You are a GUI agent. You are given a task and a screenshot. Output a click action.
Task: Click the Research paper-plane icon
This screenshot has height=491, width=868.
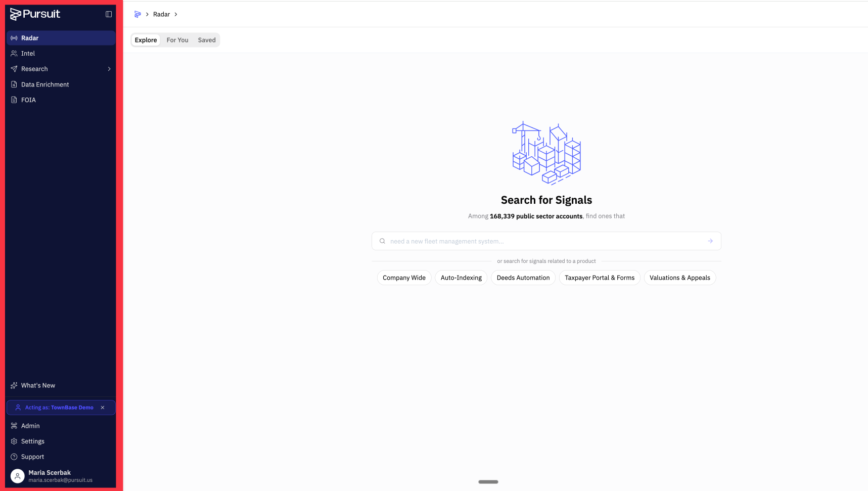coord(14,69)
